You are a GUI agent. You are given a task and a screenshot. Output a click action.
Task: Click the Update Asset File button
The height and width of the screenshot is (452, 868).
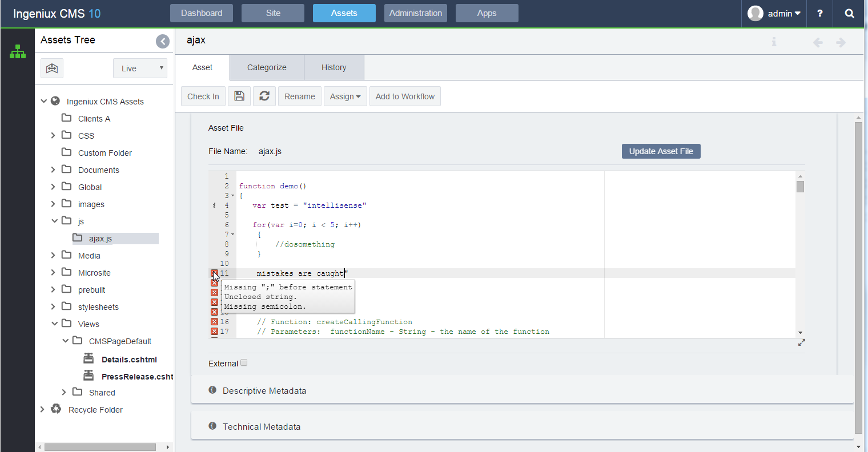click(661, 151)
